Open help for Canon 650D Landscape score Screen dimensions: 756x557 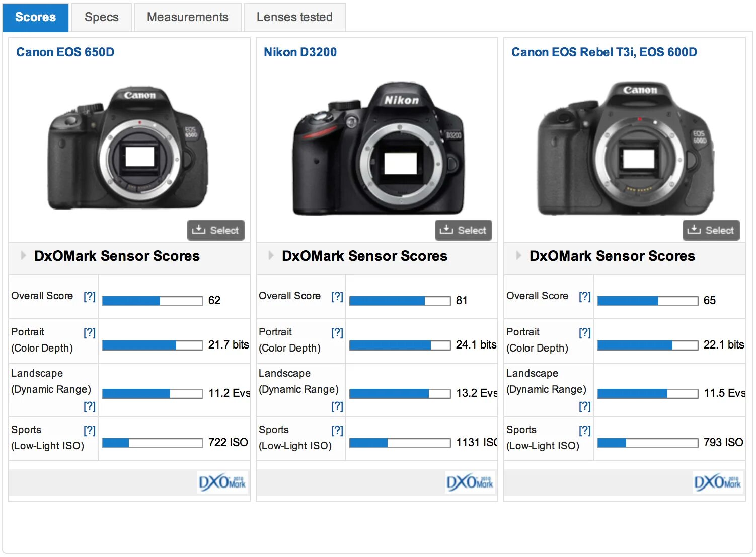pyautogui.click(x=90, y=406)
